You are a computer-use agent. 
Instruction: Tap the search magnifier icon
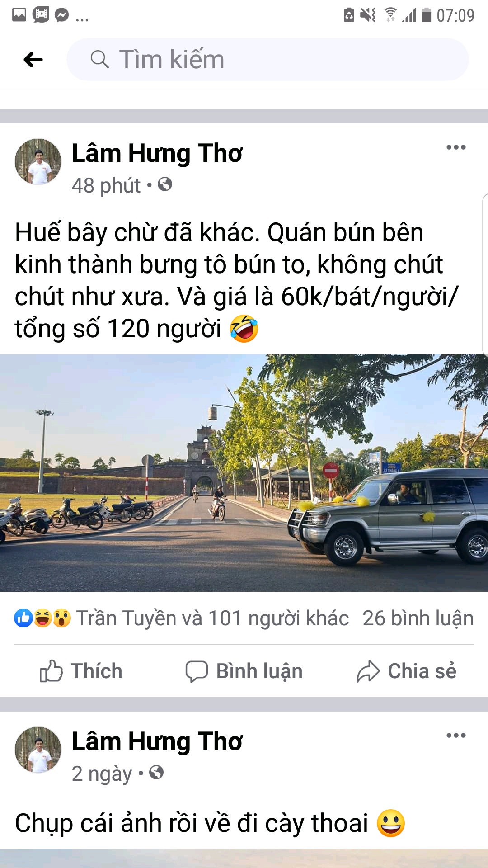pos(99,59)
